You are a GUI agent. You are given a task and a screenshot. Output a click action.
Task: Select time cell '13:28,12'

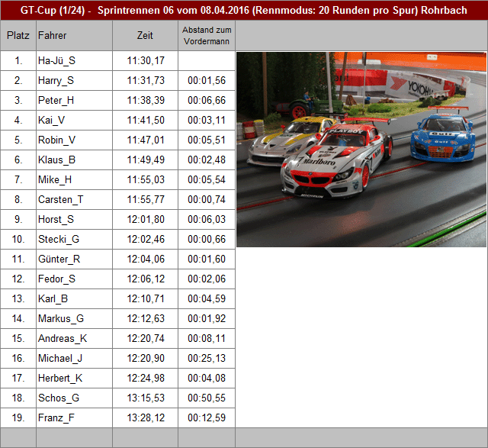tap(146, 417)
